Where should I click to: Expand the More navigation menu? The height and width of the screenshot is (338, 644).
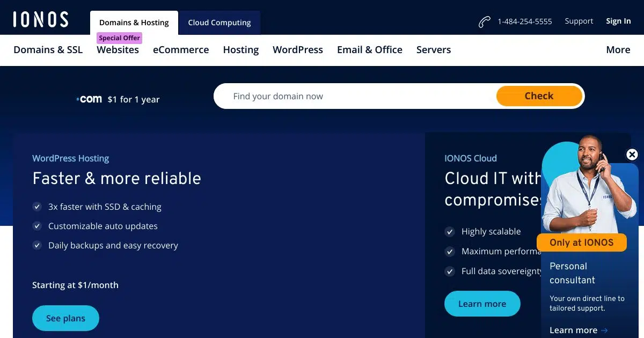[x=618, y=50]
